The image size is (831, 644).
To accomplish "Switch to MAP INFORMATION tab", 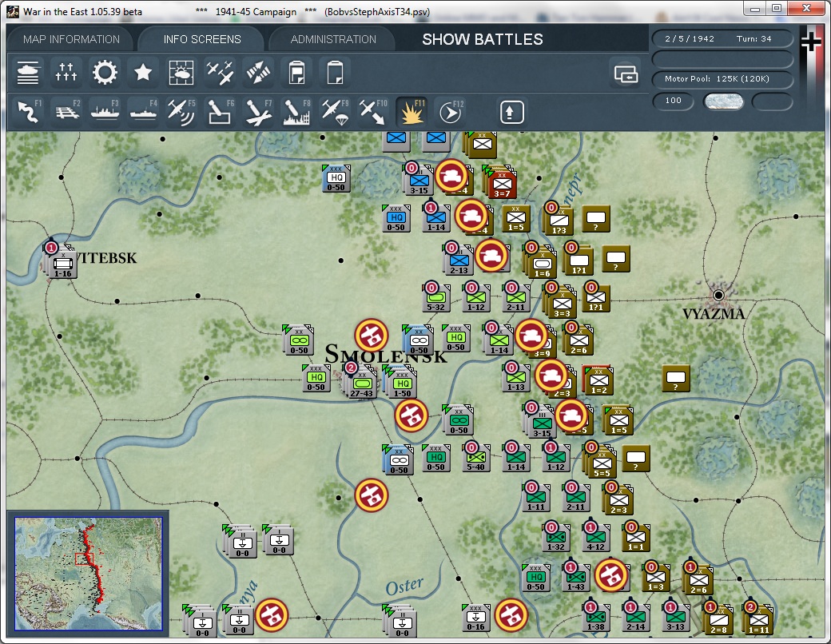I will [x=71, y=39].
